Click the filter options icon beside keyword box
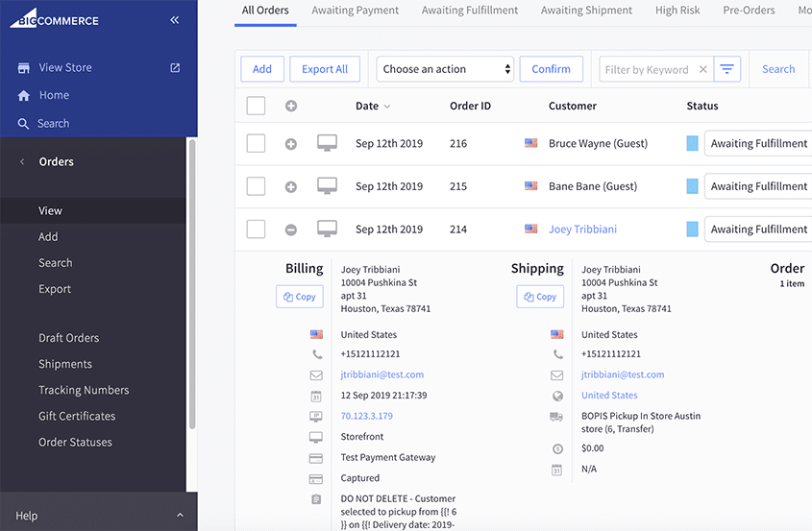This screenshot has height=531, width=812. click(727, 69)
